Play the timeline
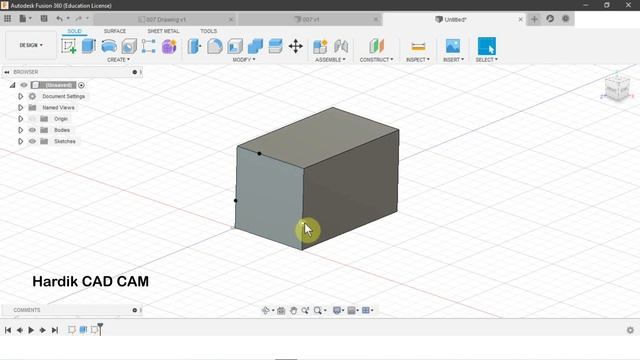Viewport: 640px width, 360px height. (31, 330)
